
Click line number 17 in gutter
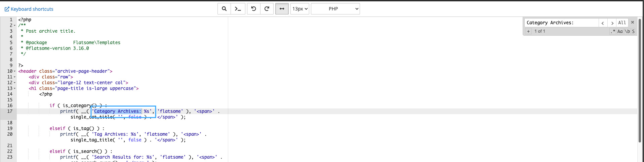point(10,111)
